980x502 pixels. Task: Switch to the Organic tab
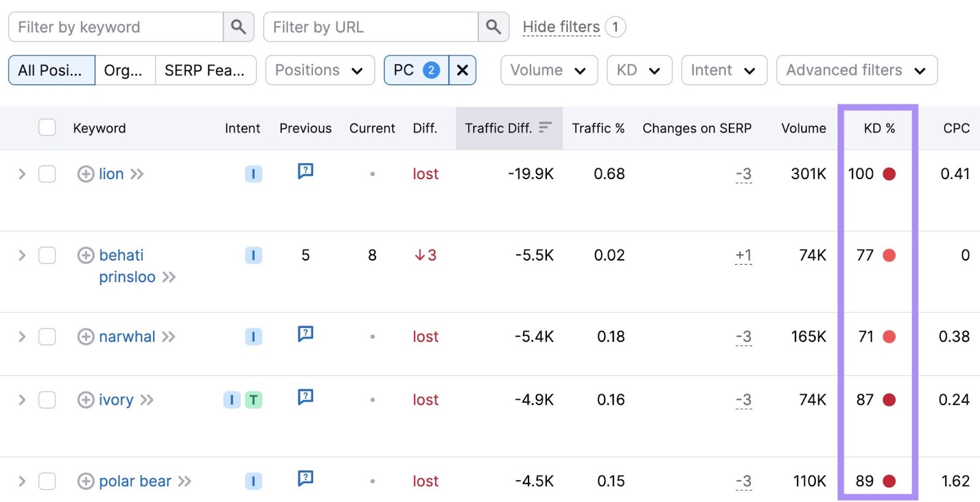(x=125, y=70)
